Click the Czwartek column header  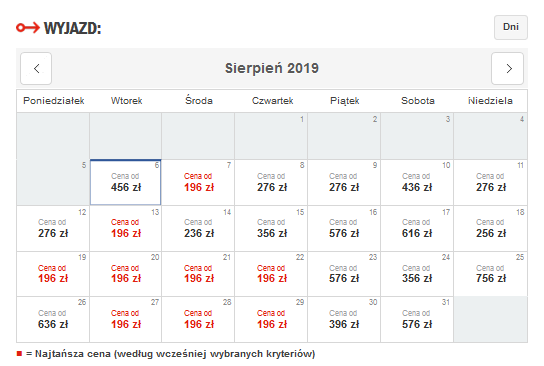click(x=272, y=101)
